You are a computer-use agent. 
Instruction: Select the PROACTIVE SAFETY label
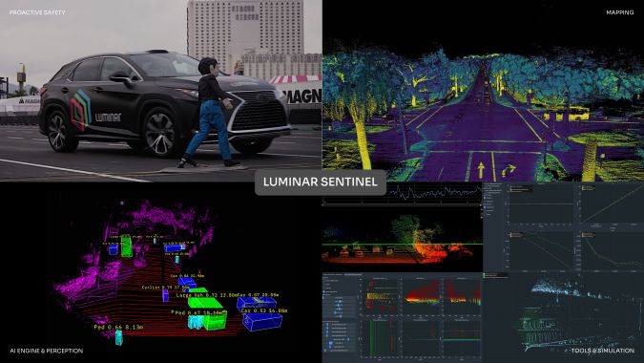pyautogui.click(x=37, y=12)
